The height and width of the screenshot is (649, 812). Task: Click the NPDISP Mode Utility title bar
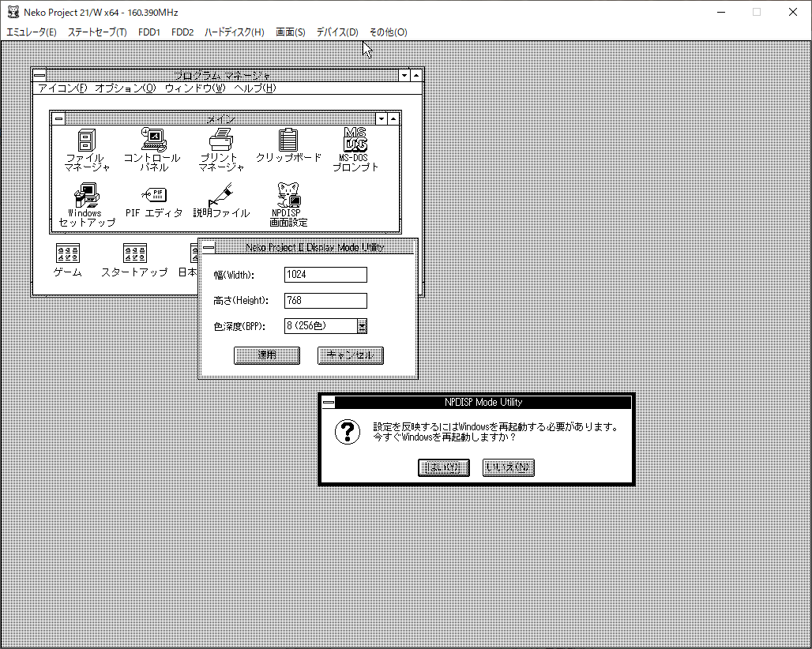pos(483,402)
